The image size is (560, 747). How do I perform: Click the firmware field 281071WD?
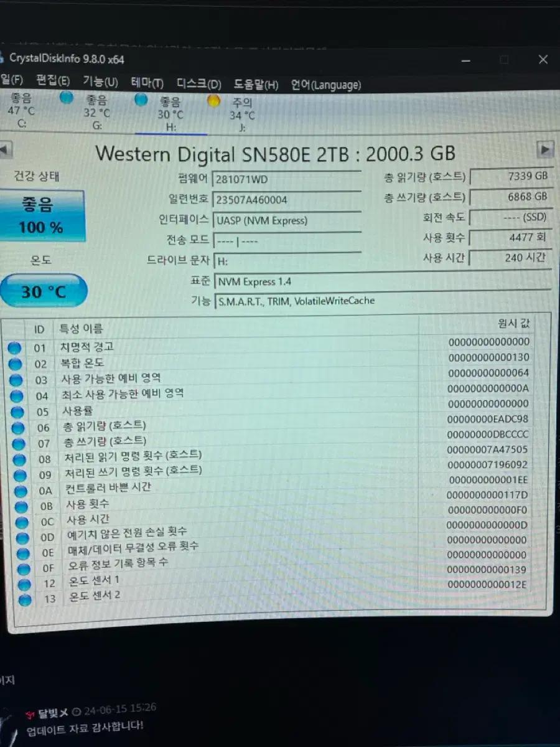tap(286, 179)
